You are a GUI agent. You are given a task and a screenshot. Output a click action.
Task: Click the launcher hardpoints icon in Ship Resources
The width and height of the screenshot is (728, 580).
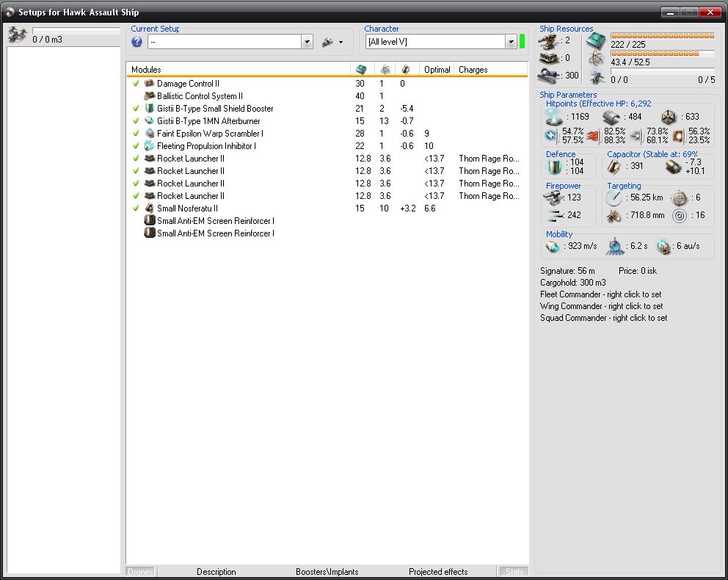pyautogui.click(x=548, y=58)
